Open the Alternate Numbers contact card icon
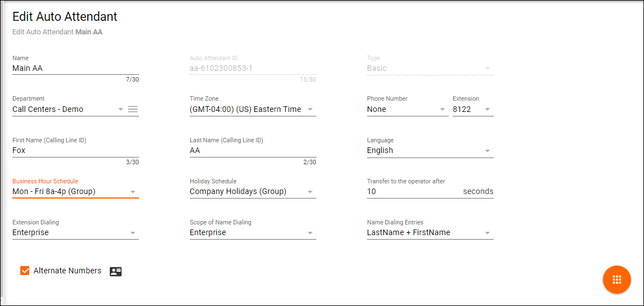This screenshot has width=644, height=306. 115,271
